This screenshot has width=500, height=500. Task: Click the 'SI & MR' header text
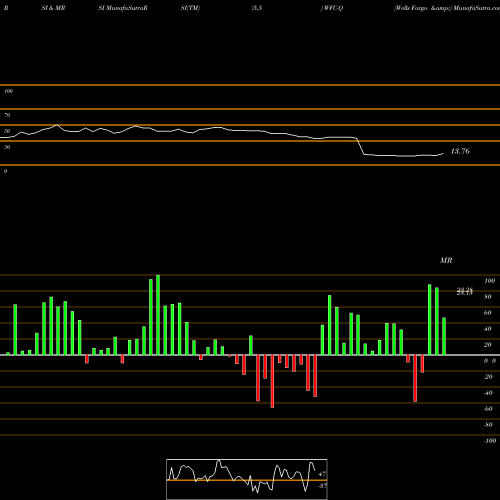(x=53, y=8)
